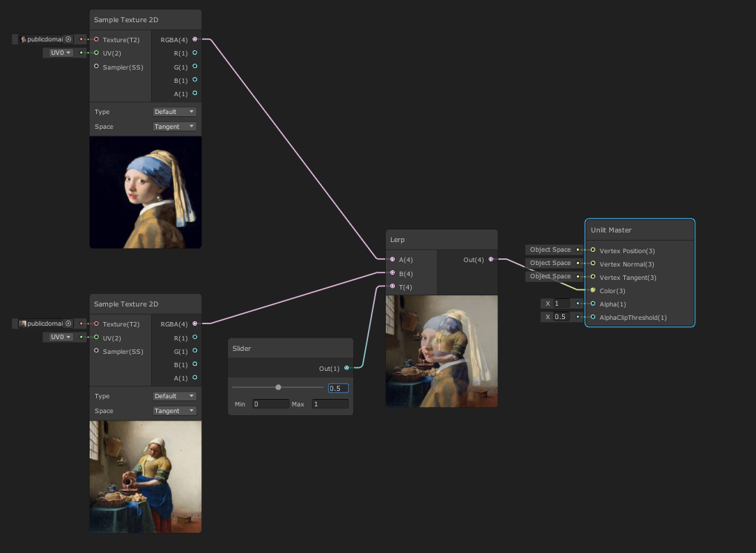Click the bottom node's Texture(T2) input port
Screen dimensions: 756x553
pos(96,324)
